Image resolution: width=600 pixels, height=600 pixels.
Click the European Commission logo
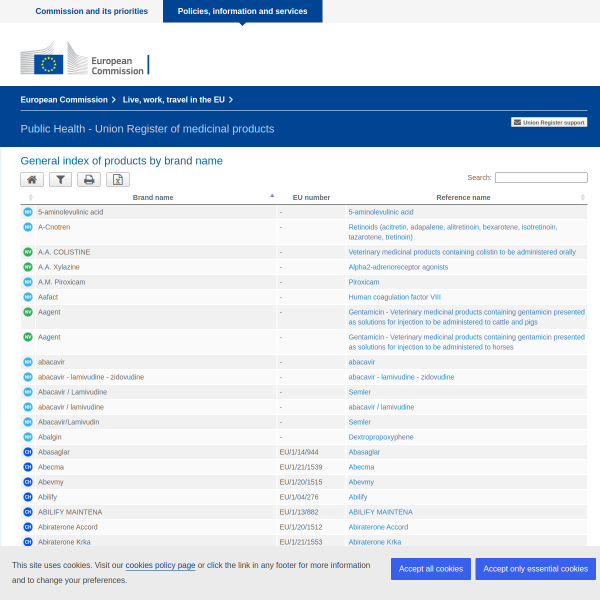point(85,59)
